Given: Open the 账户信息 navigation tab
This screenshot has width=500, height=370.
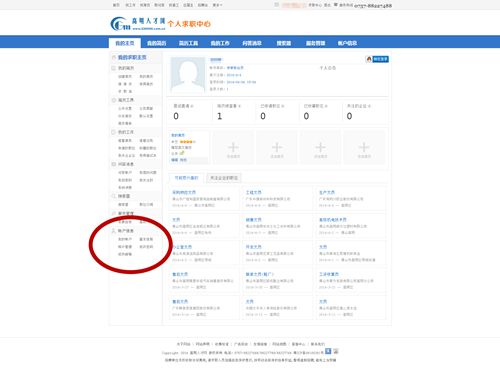Looking at the screenshot, I should click(x=347, y=43).
